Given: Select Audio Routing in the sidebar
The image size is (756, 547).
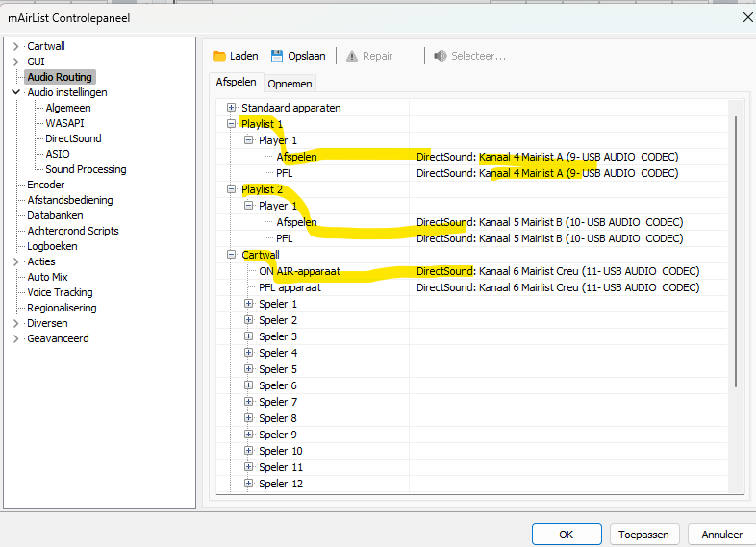Looking at the screenshot, I should pyautogui.click(x=60, y=77).
